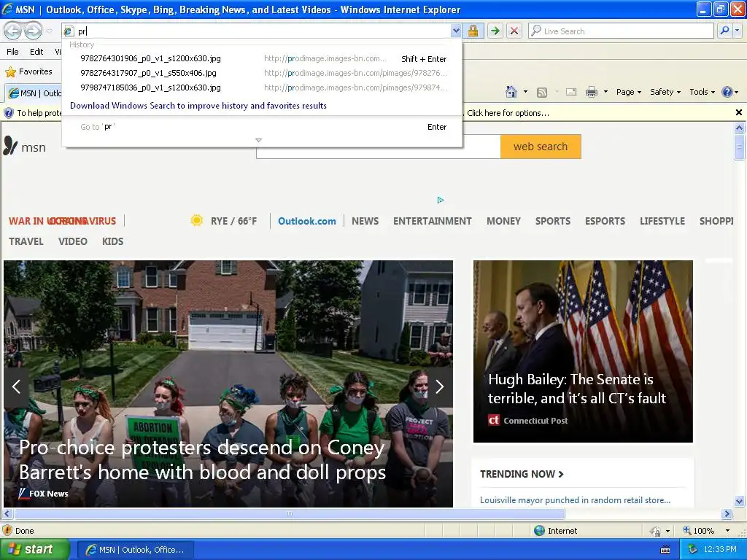Viewport: 747px width, 560px height.
Task: Open the VIDEO navigation item
Action: click(72, 241)
